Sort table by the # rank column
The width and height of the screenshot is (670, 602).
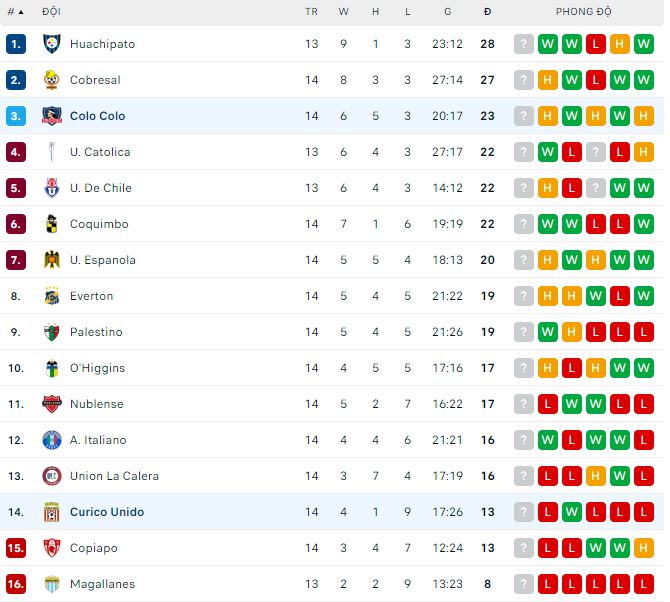coord(14,12)
